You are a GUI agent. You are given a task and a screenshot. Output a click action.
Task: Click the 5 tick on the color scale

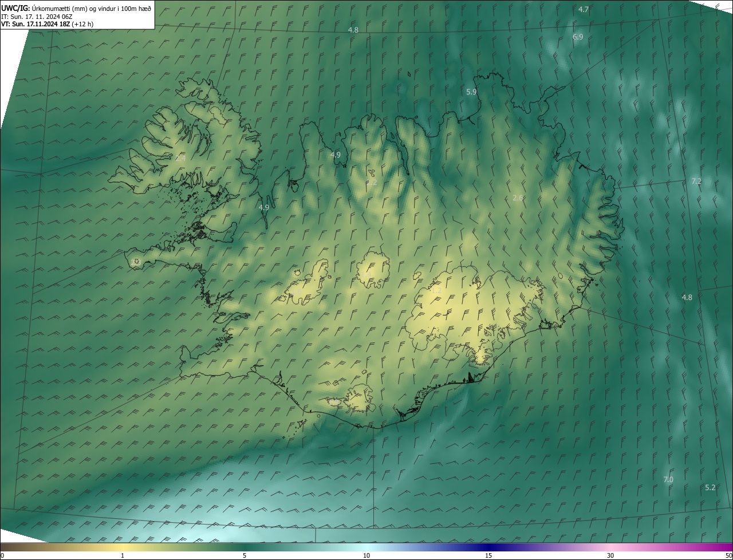[x=245, y=555]
